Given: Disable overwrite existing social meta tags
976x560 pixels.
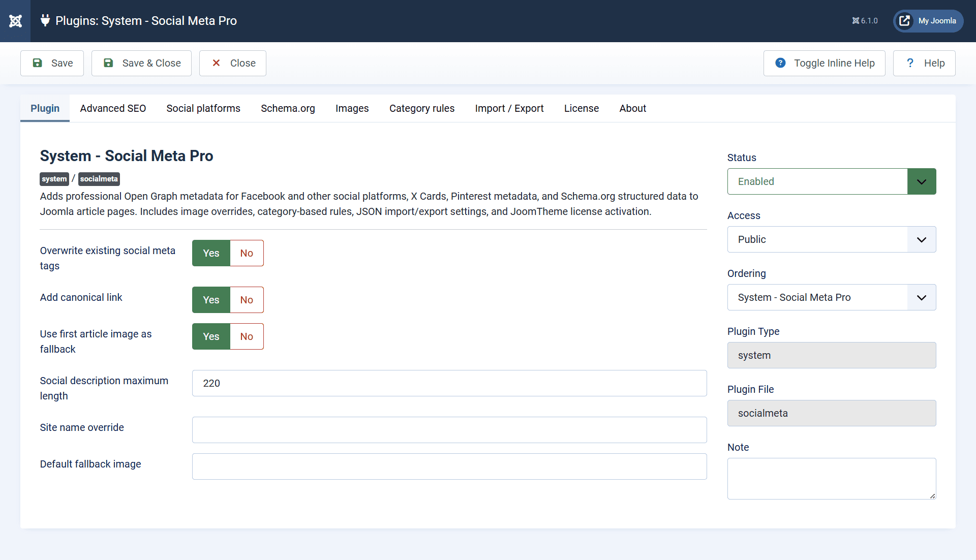Looking at the screenshot, I should (x=246, y=253).
